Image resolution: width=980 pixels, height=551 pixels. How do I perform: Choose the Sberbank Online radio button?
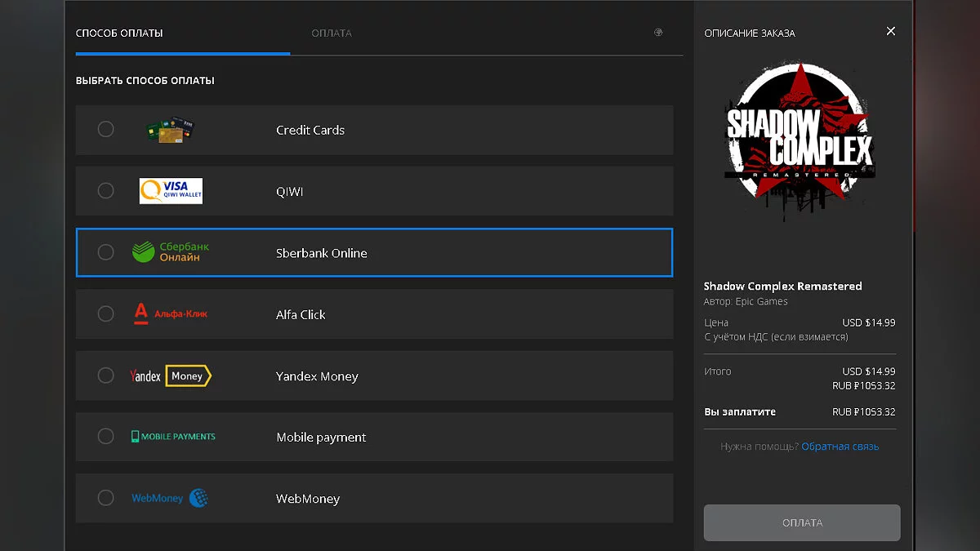coord(105,252)
